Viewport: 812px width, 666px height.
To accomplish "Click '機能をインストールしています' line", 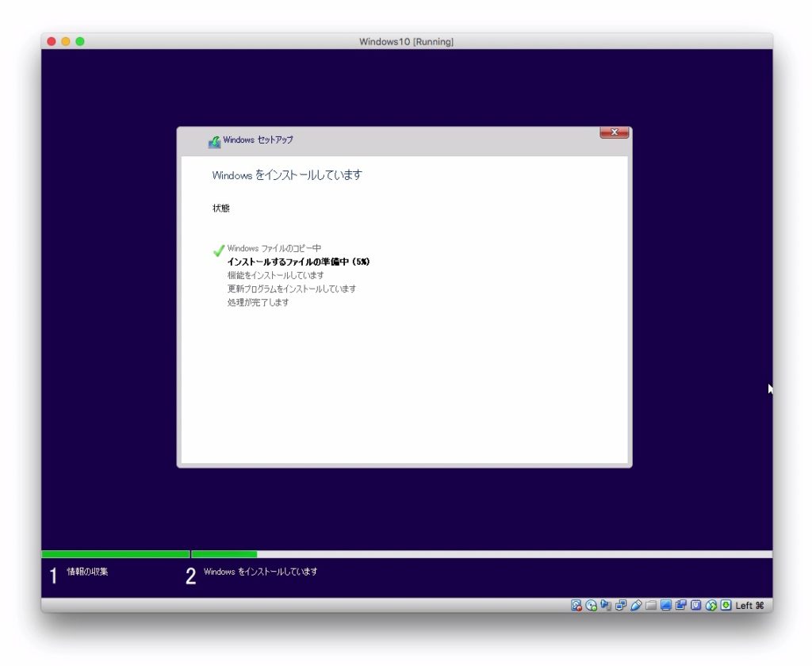I will [275, 275].
